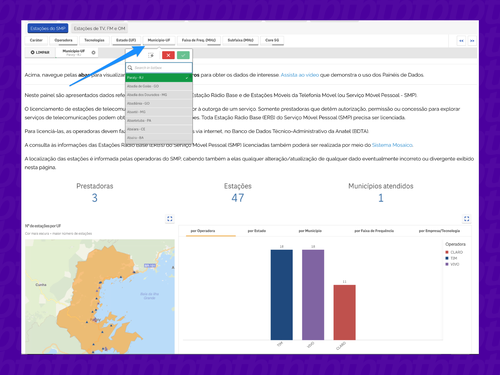Confirm selection with green checkmark button

[183, 55]
